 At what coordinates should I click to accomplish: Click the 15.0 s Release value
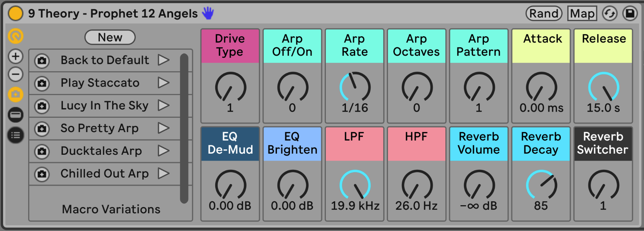pos(604,108)
